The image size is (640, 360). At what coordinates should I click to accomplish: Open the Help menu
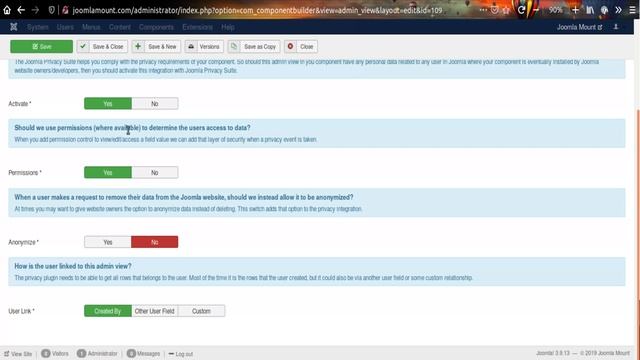228,27
